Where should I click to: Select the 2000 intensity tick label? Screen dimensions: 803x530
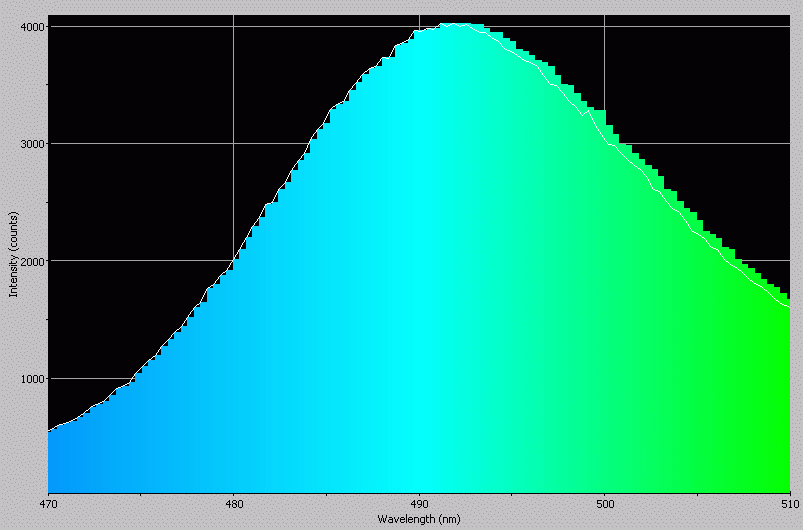(x=32, y=261)
